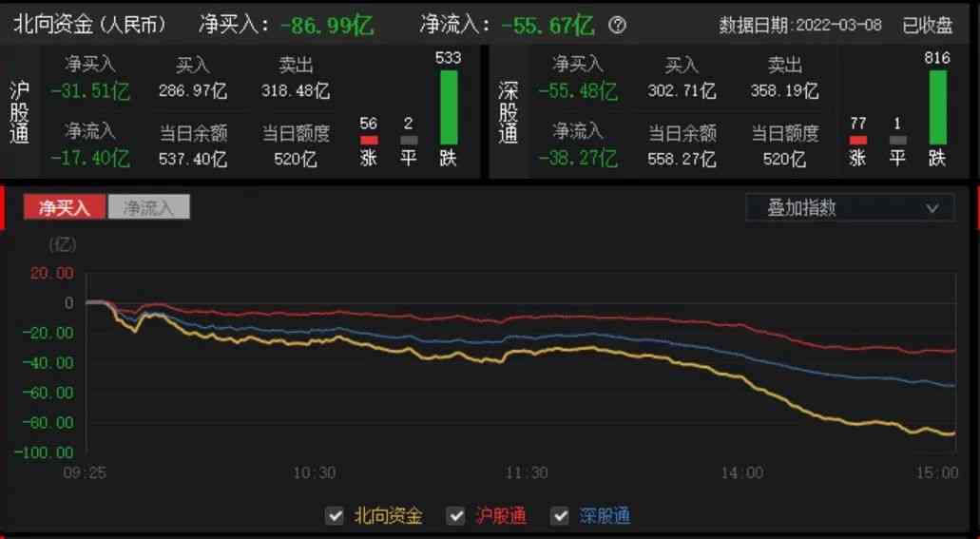The height and width of the screenshot is (539, 980).
Task: Click the 沪股通 vertical panel label
Action: tap(19, 112)
